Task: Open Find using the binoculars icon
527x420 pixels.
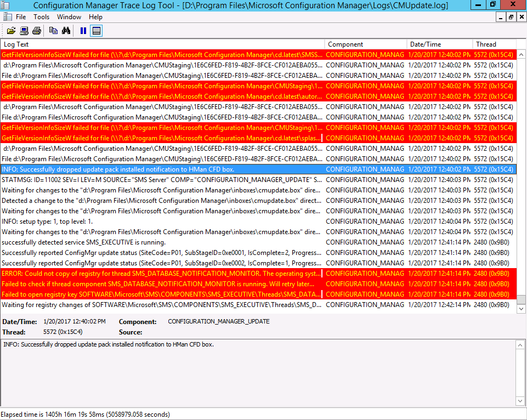Action: point(66,31)
